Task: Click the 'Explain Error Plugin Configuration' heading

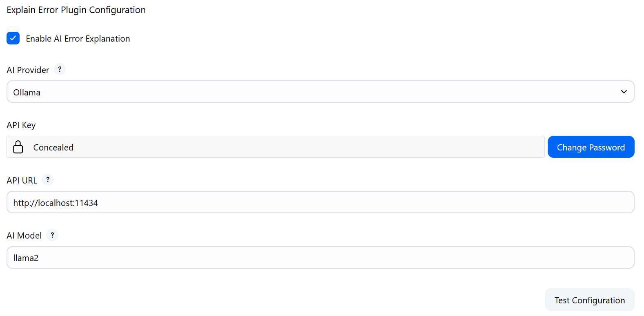Action: coord(76,10)
